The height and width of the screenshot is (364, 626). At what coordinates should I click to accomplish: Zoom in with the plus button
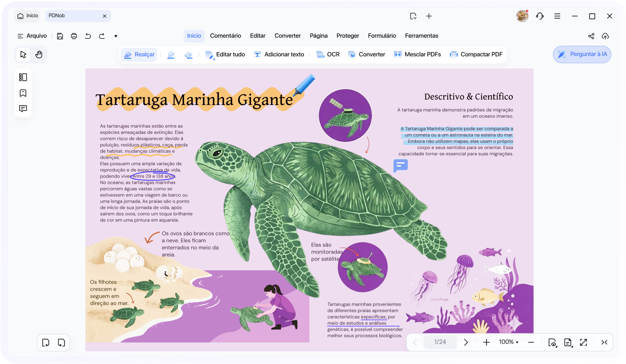(x=486, y=342)
